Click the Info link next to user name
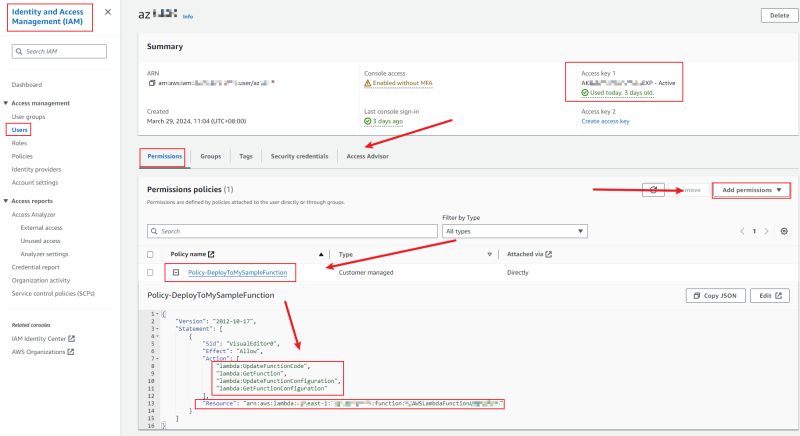 click(188, 17)
